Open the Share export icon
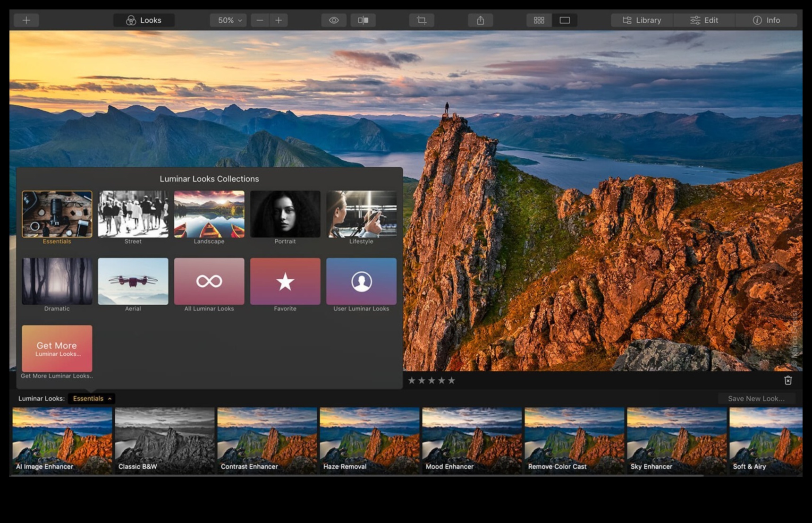812x523 pixels. tap(481, 20)
